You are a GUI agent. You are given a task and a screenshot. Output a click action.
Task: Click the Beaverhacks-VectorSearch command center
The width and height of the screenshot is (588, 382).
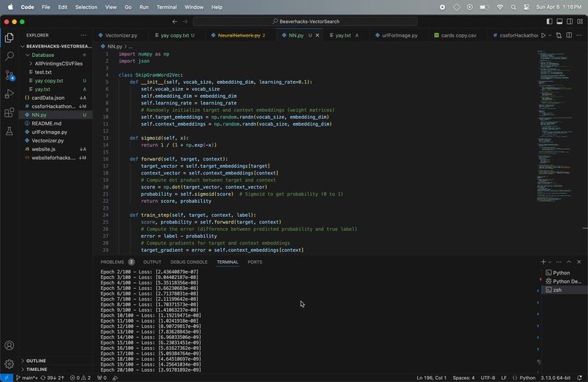tap(305, 21)
